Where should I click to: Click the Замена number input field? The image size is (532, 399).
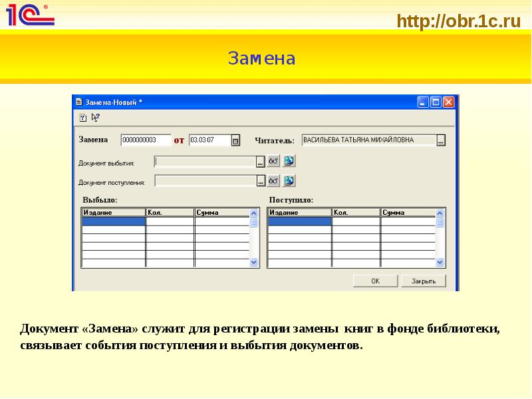point(146,140)
